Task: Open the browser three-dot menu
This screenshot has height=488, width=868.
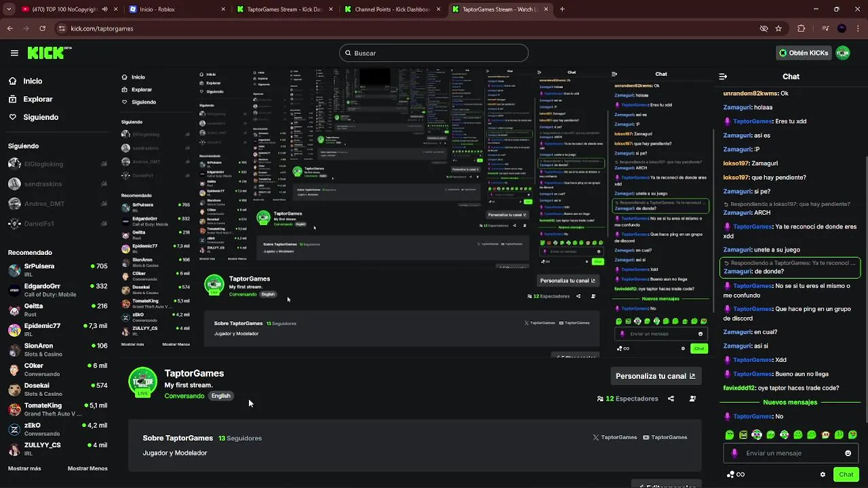Action: (x=858, y=28)
